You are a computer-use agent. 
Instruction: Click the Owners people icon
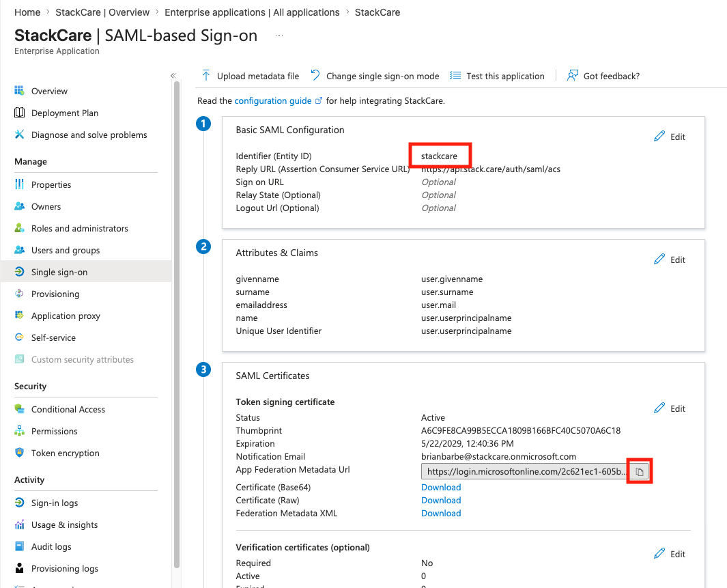coord(19,206)
